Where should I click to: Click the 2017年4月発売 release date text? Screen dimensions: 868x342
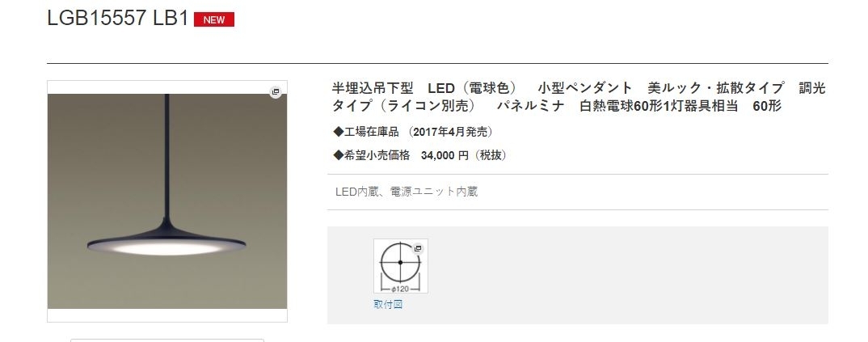click(450, 132)
